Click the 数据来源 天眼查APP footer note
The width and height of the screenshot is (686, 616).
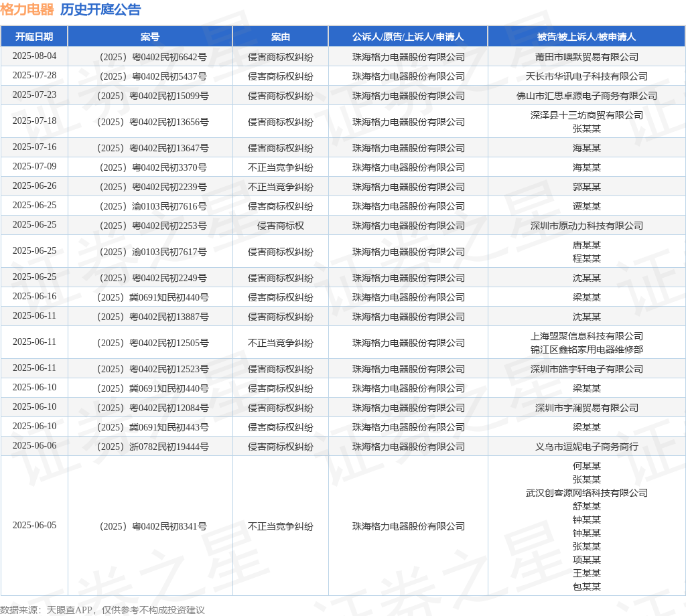pyautogui.click(x=102, y=610)
